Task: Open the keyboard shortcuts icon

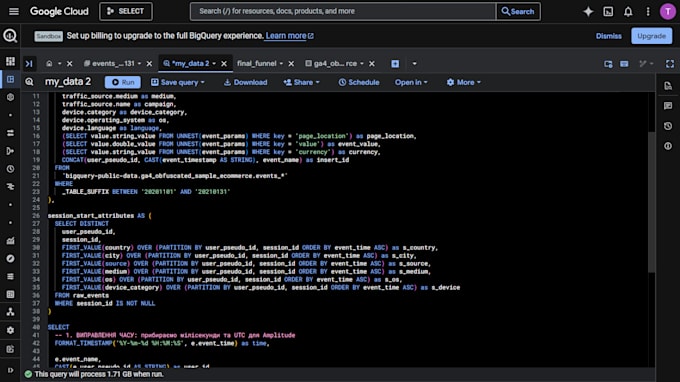Action: tap(624, 64)
